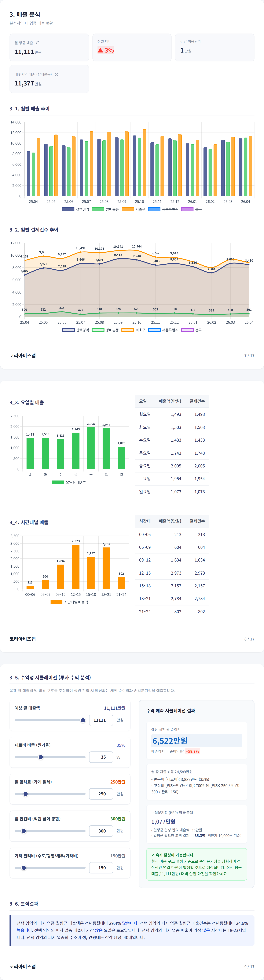
Task: Show 서울특별시 series in the 월별 매출 추이 chart
Action: [163, 209]
